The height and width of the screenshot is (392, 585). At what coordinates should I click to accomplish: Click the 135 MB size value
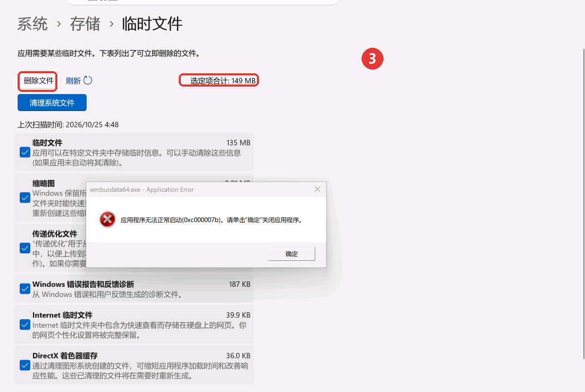click(x=238, y=143)
